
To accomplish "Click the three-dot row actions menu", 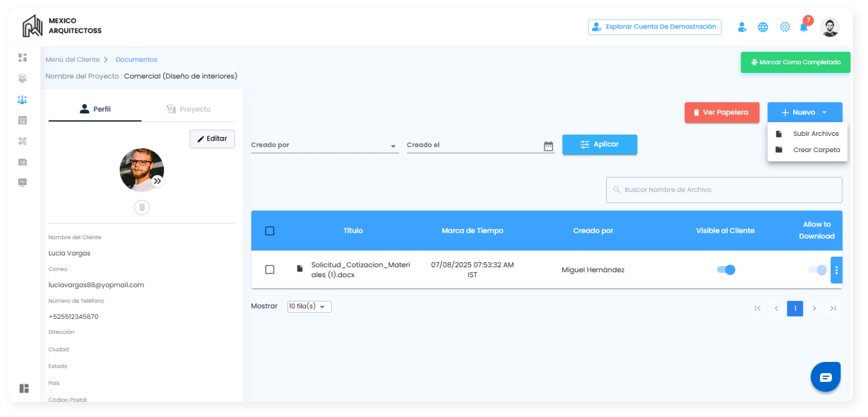I will [836, 270].
